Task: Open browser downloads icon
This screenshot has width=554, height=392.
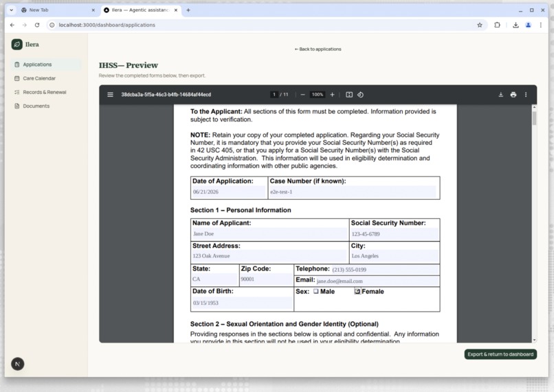Action: point(516,25)
